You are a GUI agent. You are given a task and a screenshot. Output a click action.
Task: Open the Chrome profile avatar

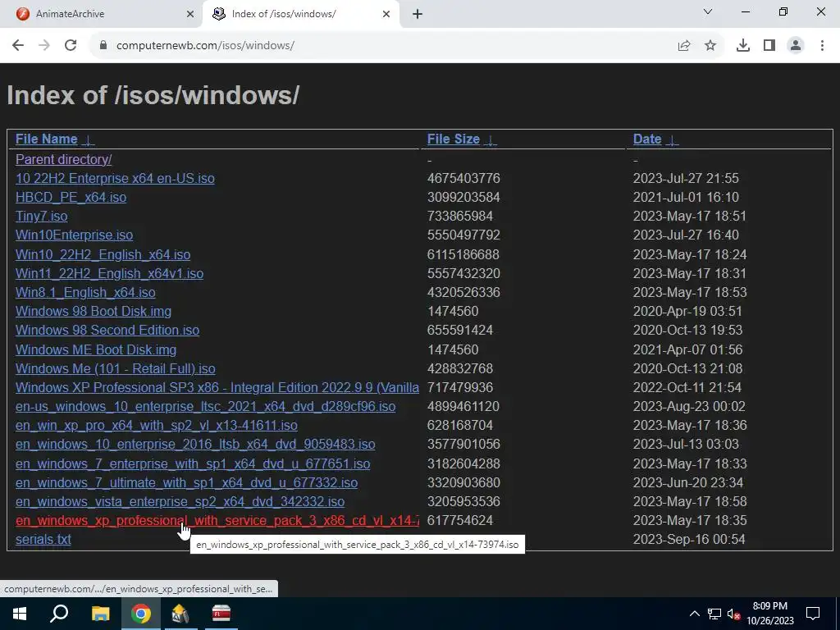796,46
